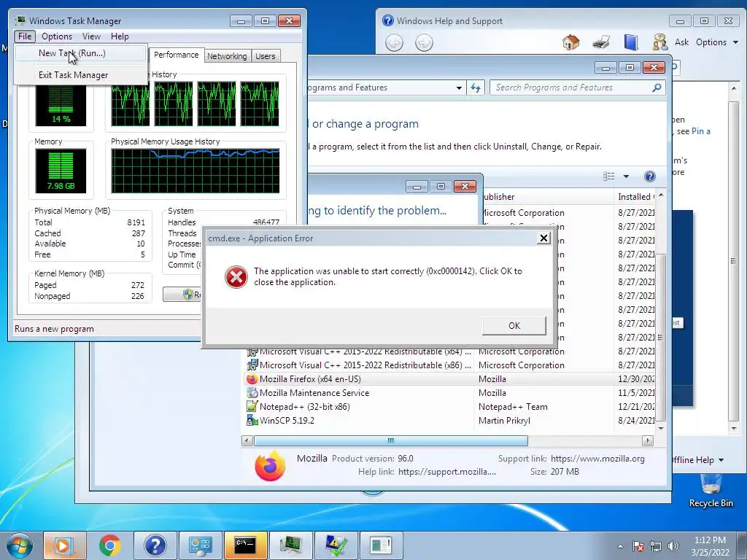Open Options dropdown in Help and Support
This screenshot has width=747, height=560.
[717, 42]
